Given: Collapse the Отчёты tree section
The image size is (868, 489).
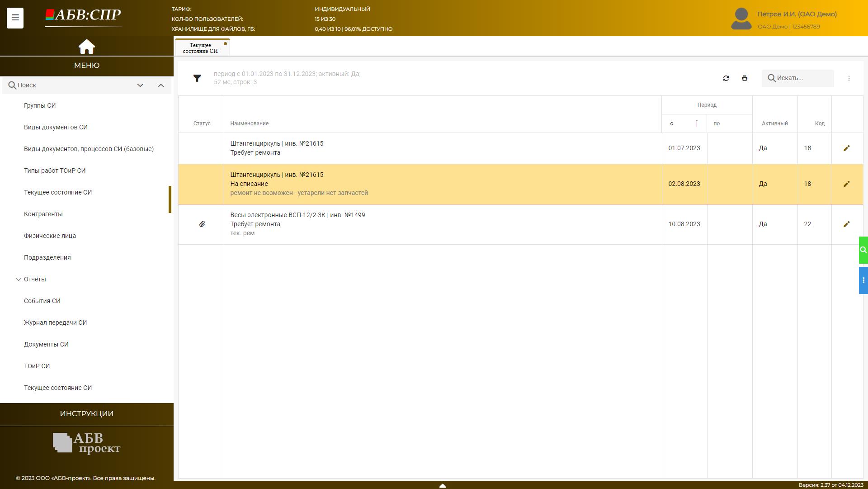Looking at the screenshot, I should (x=19, y=280).
